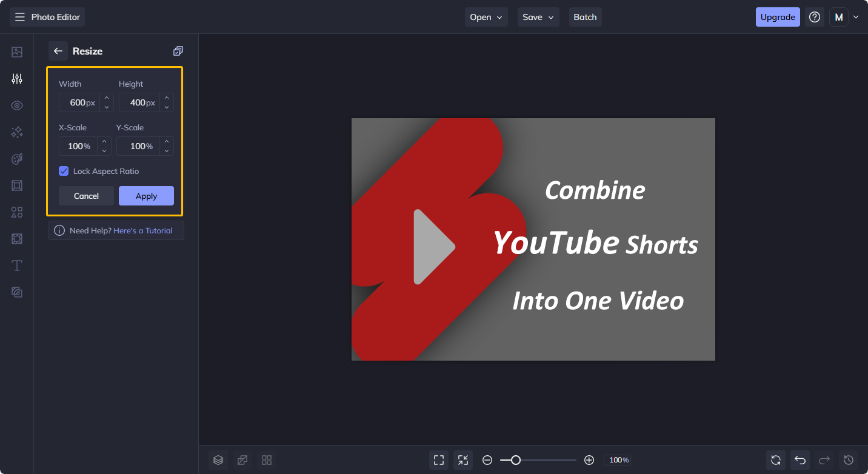Click the Upgrade button
This screenshot has height=474, width=868.
tap(778, 17)
